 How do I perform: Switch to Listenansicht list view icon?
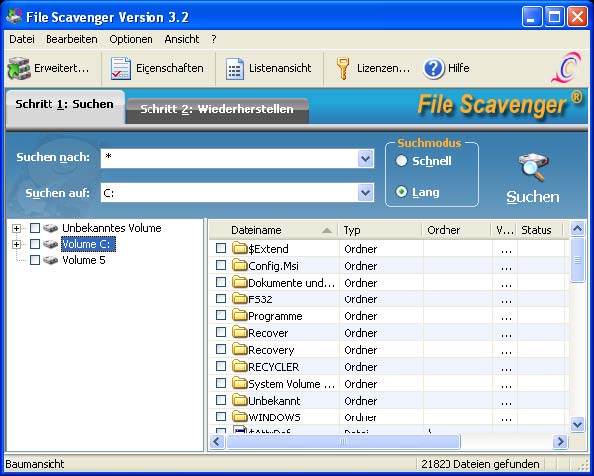(235, 69)
